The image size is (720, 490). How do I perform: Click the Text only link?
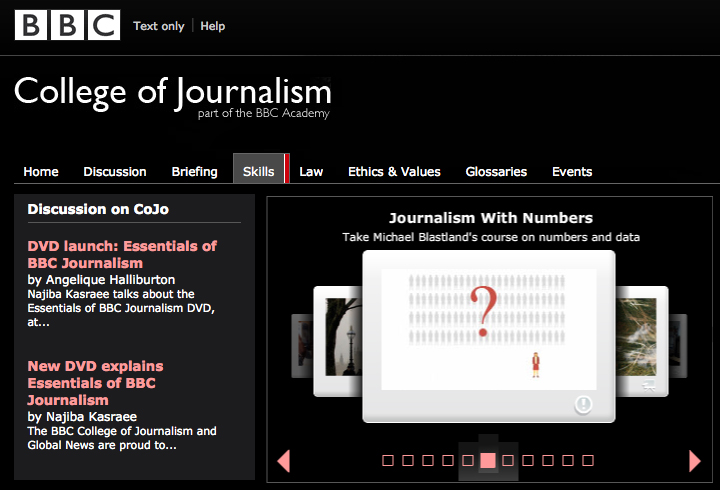pyautogui.click(x=159, y=26)
